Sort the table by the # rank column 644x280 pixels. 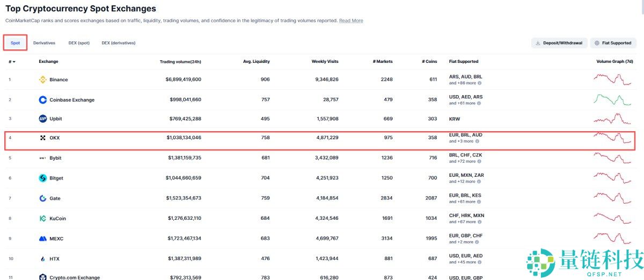pyautogui.click(x=12, y=61)
